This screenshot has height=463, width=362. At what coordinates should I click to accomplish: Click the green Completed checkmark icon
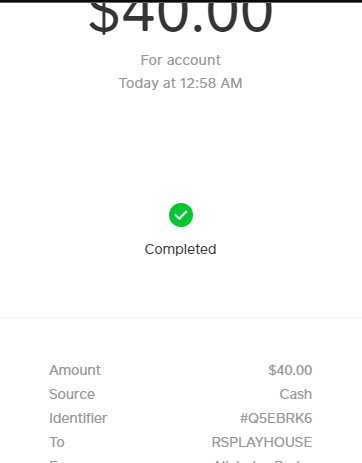(x=181, y=215)
